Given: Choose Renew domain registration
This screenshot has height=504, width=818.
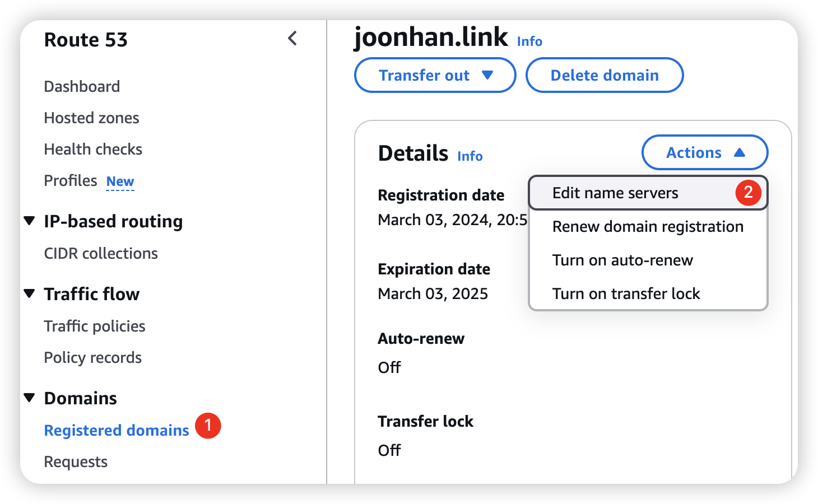Looking at the screenshot, I should (648, 227).
